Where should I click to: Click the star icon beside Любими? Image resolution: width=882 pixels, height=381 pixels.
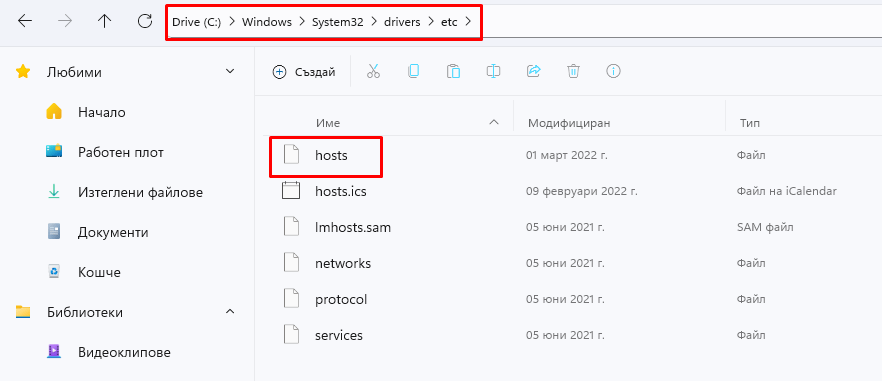tap(22, 71)
